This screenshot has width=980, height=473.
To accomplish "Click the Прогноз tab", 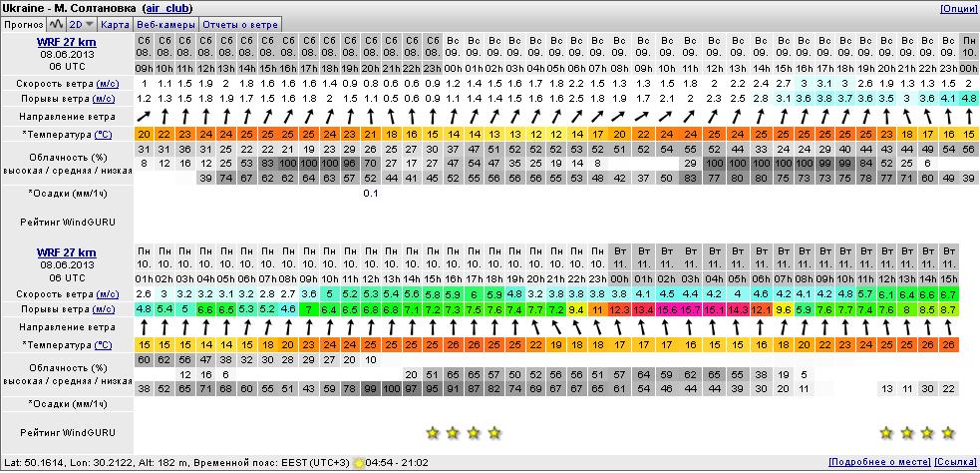I will 22,23.
